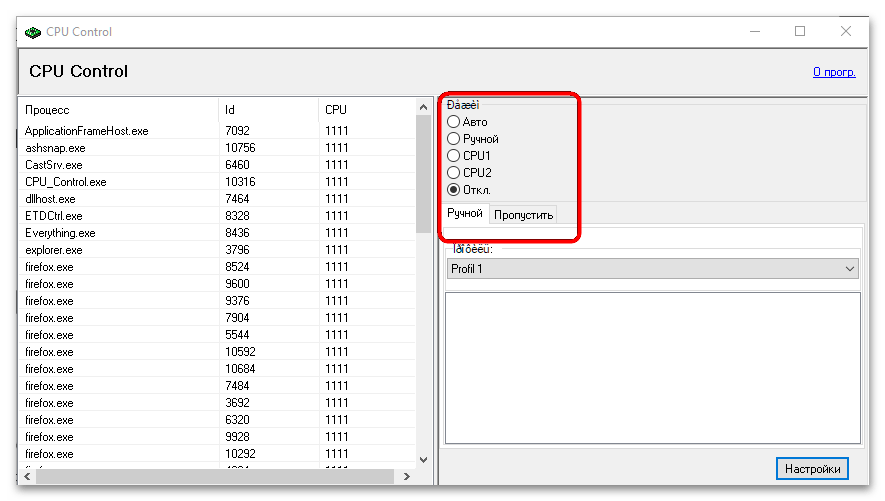Select the CPU_Control.exe process
This screenshot has height=501, width=885.
tap(217, 182)
